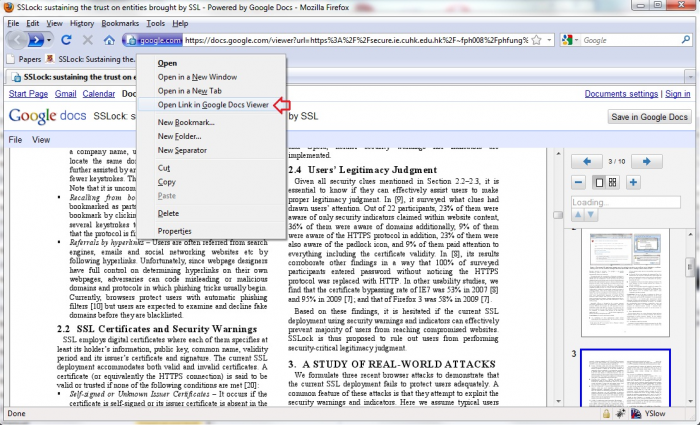The width and height of the screenshot is (700, 425).
Task: Choose New Separator in context menu
Action: 211,150
